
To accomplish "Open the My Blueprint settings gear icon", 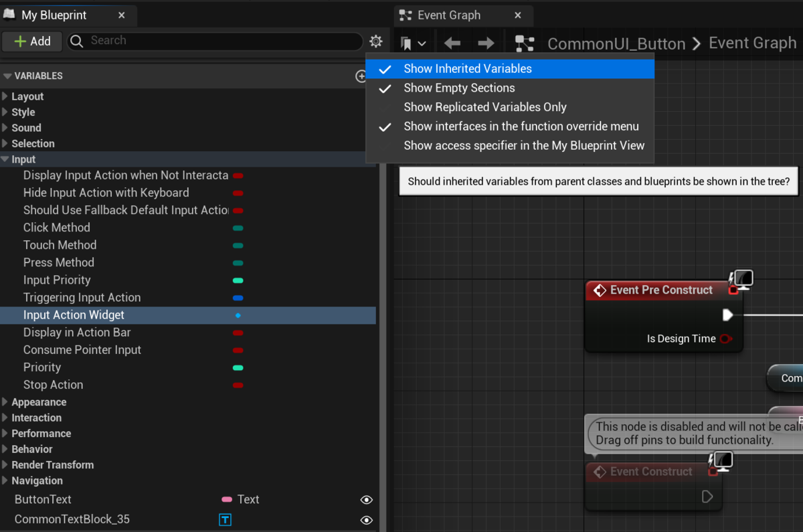I will 375,41.
